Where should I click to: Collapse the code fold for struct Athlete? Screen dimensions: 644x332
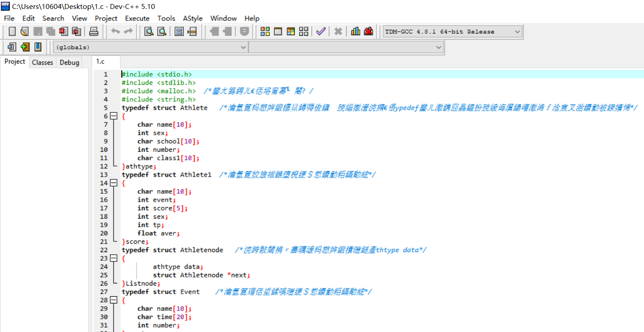pos(113,116)
